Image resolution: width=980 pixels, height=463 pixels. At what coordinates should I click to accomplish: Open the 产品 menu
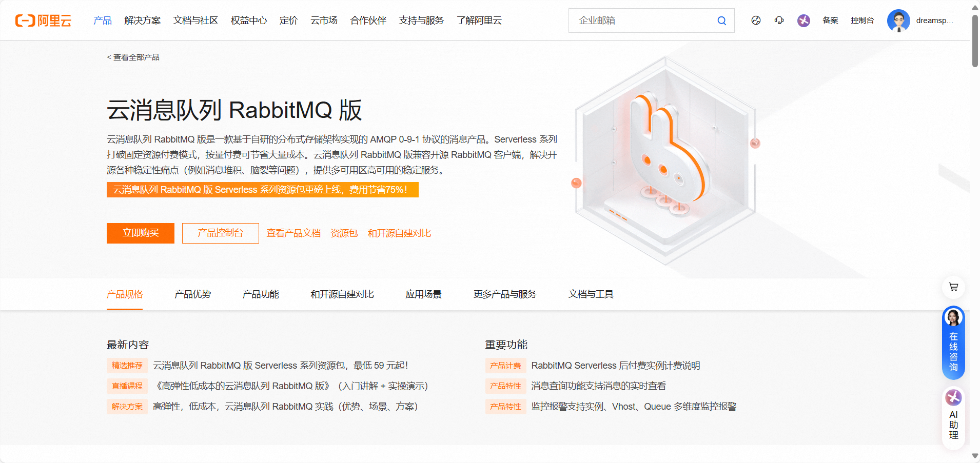[103, 21]
